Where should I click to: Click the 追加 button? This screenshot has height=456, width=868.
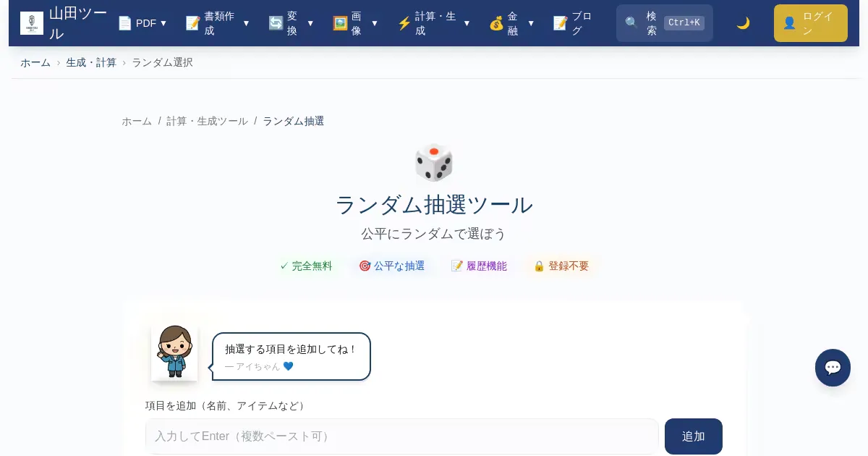pyautogui.click(x=694, y=436)
